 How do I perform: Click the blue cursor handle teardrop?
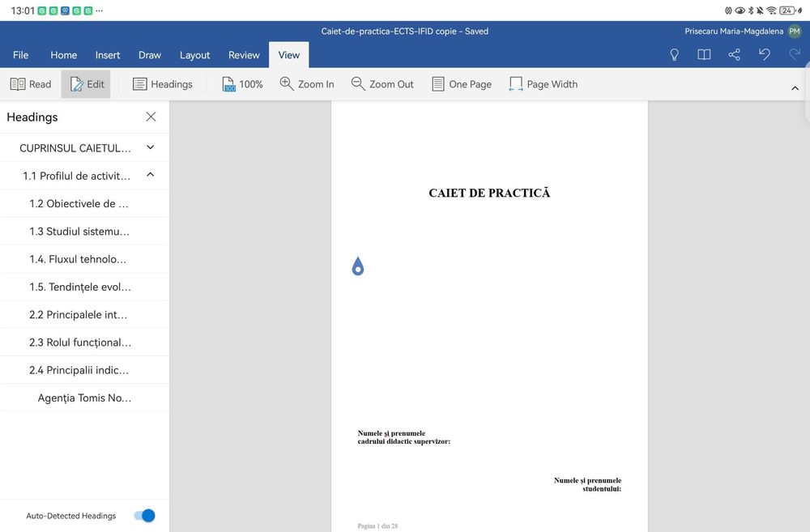pos(358,266)
